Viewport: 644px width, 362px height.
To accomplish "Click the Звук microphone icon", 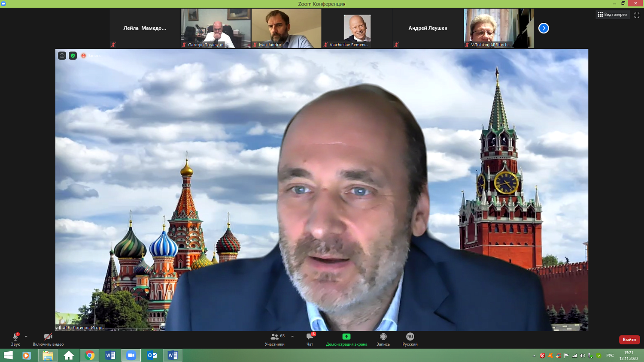I will point(15,337).
